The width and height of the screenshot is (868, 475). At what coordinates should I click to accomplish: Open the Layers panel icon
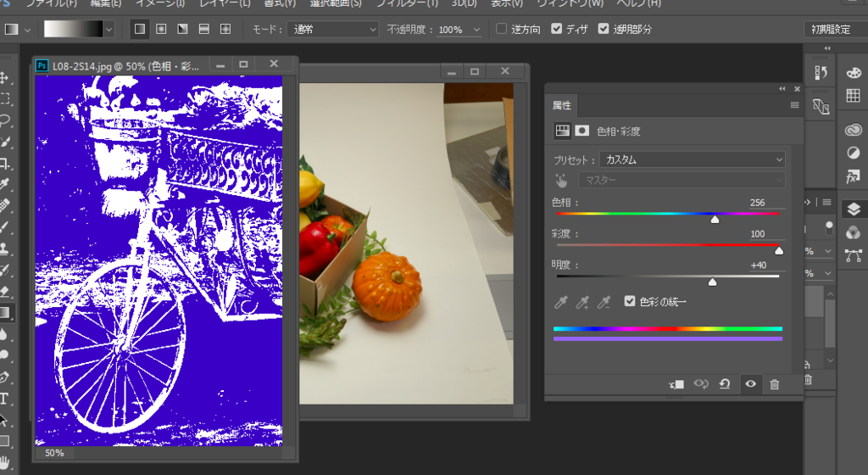click(854, 209)
